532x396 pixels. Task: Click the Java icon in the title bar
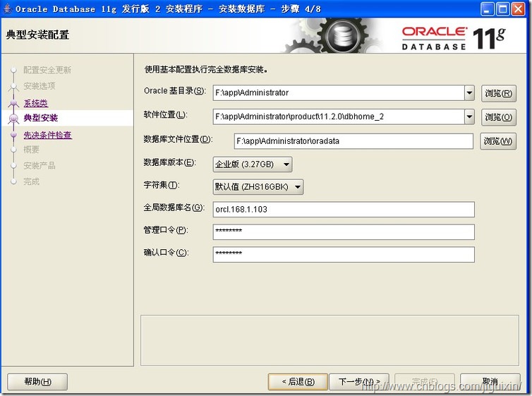pyautogui.click(x=8, y=8)
